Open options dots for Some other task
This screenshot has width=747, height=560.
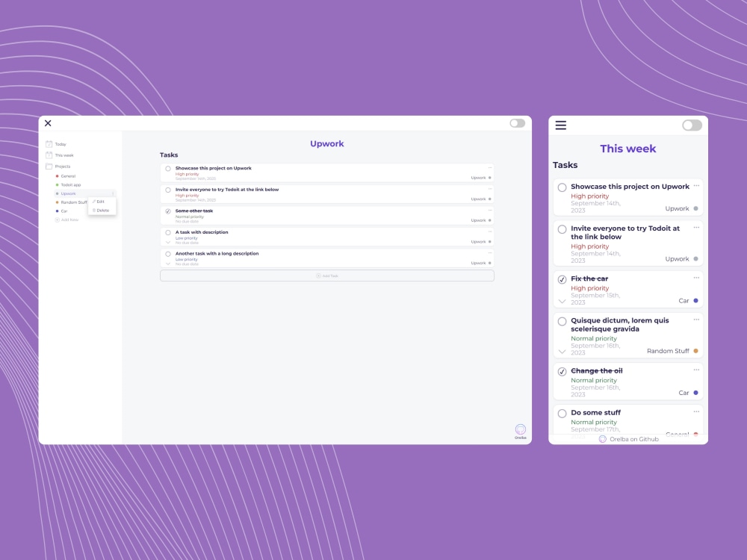[490, 210]
